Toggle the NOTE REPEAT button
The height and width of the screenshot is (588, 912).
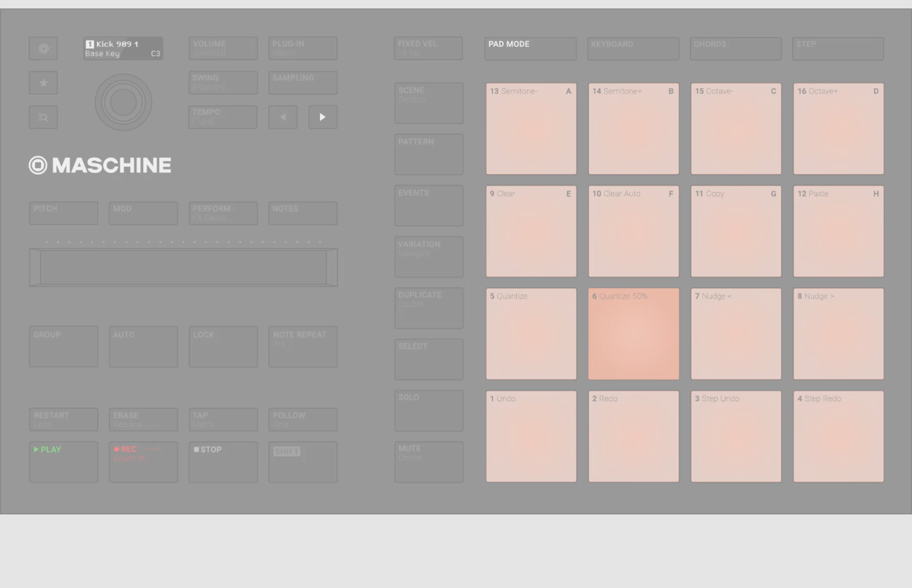point(303,347)
